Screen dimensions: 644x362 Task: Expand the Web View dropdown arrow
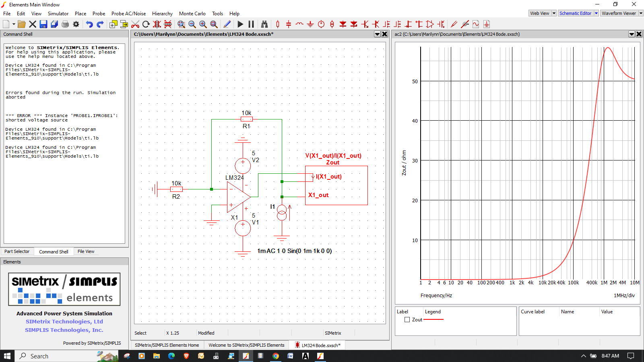point(554,13)
